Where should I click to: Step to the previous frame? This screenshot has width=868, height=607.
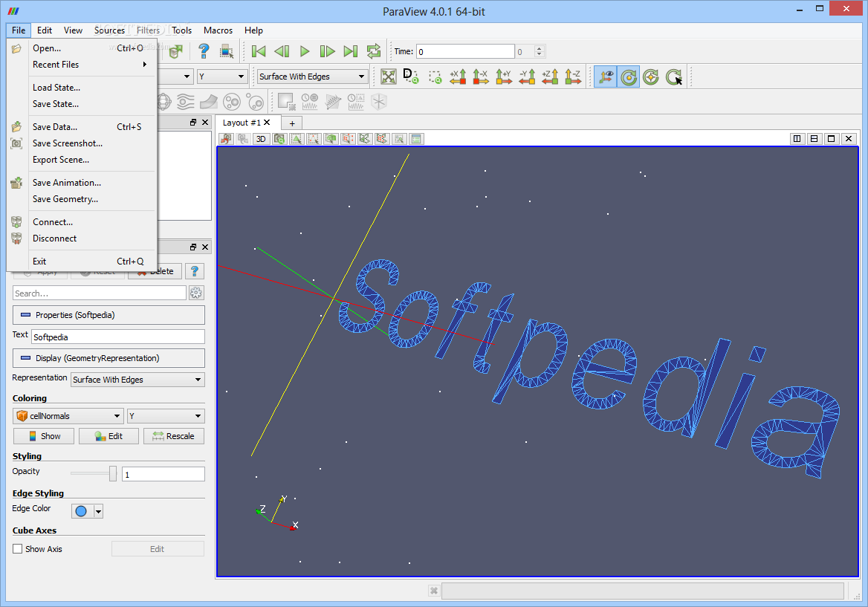pyautogui.click(x=282, y=51)
